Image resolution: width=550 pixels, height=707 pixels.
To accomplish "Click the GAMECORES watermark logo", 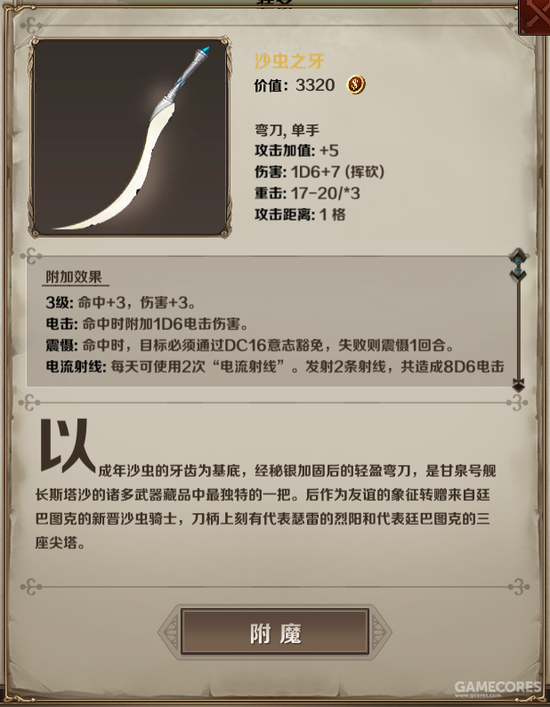I will pyautogui.click(x=498, y=689).
